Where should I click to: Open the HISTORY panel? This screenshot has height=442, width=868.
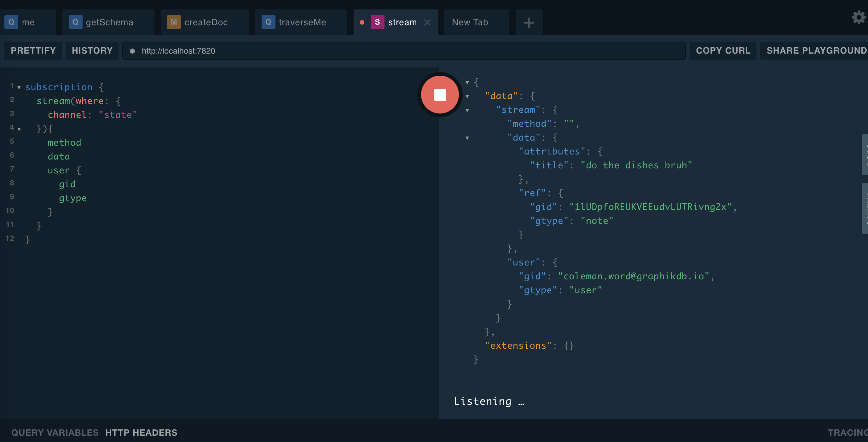92,50
